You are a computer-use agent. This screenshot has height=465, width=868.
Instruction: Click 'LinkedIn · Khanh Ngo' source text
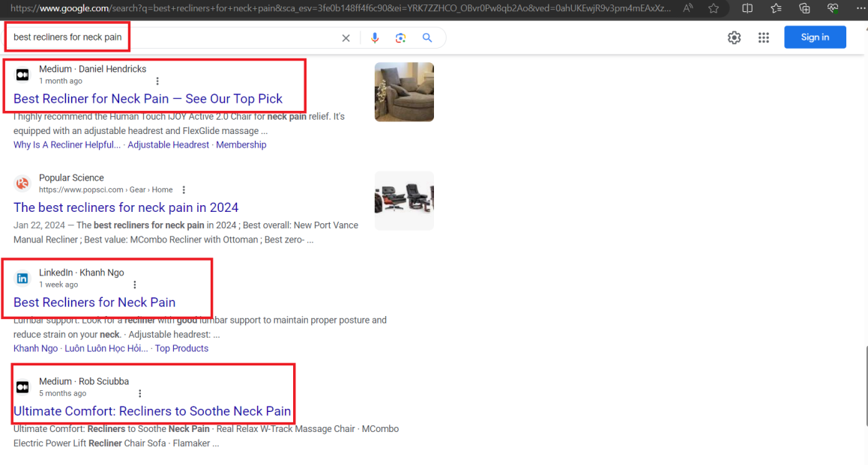click(82, 273)
